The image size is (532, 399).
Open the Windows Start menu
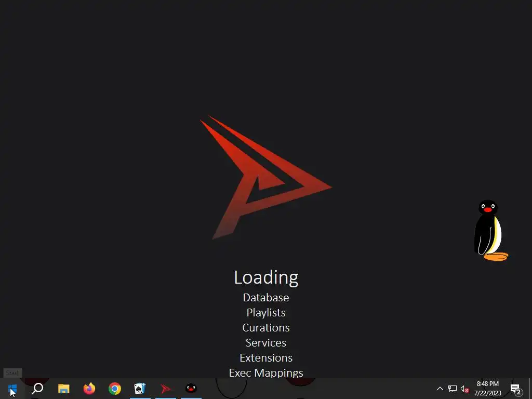(12, 389)
